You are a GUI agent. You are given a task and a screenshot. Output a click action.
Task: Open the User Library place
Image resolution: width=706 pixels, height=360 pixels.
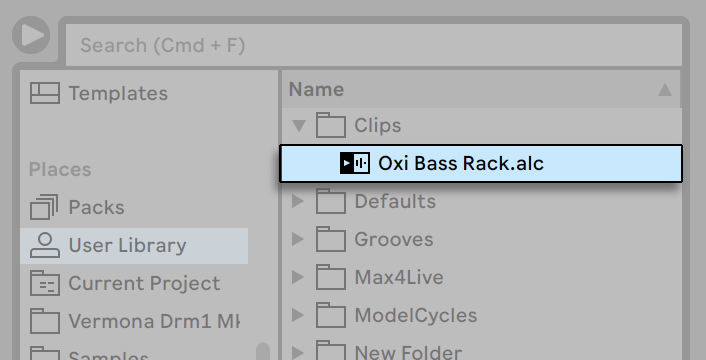[x=134, y=245]
